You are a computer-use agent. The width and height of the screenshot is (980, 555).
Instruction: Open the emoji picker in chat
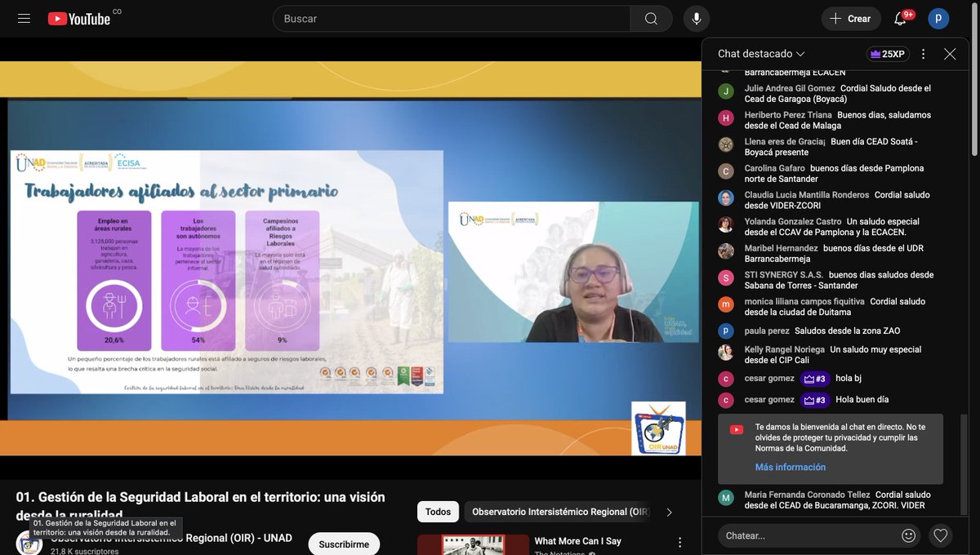point(909,536)
